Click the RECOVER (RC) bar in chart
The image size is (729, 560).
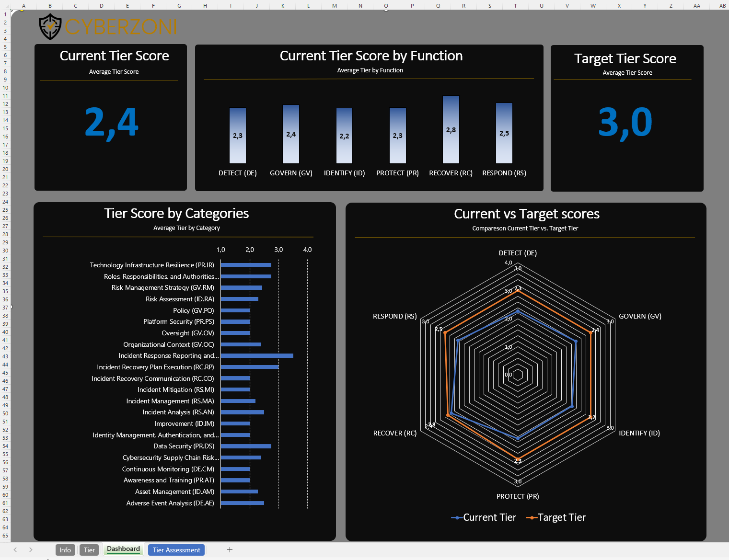coord(451,129)
